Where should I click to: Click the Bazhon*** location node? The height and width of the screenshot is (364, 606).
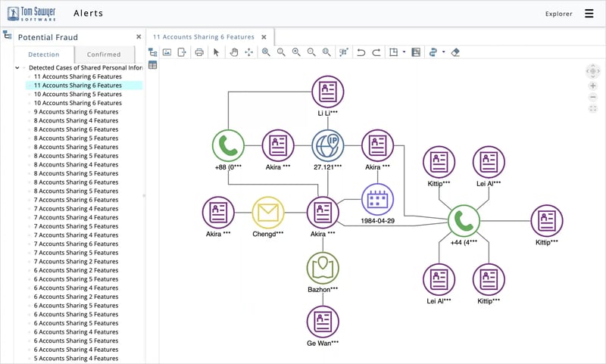tap(323, 269)
